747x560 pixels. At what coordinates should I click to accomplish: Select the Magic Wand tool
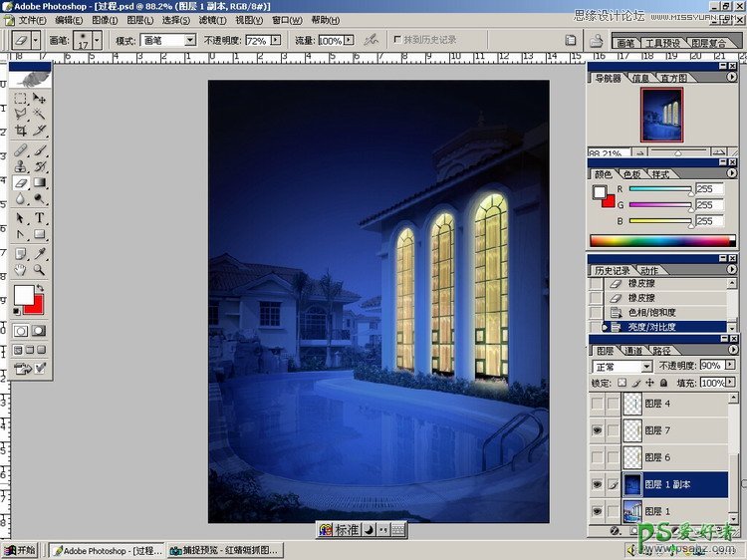click(x=40, y=114)
